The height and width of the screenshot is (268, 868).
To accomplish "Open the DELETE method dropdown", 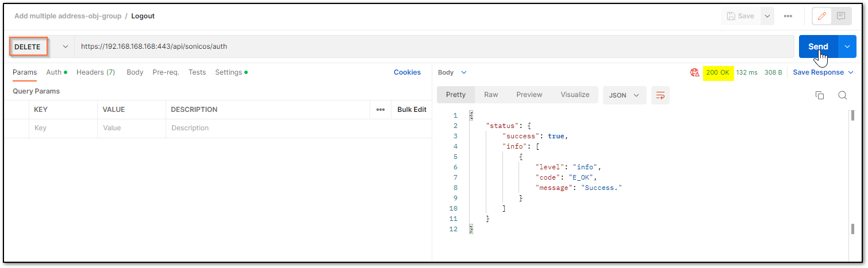I will 40,46.
